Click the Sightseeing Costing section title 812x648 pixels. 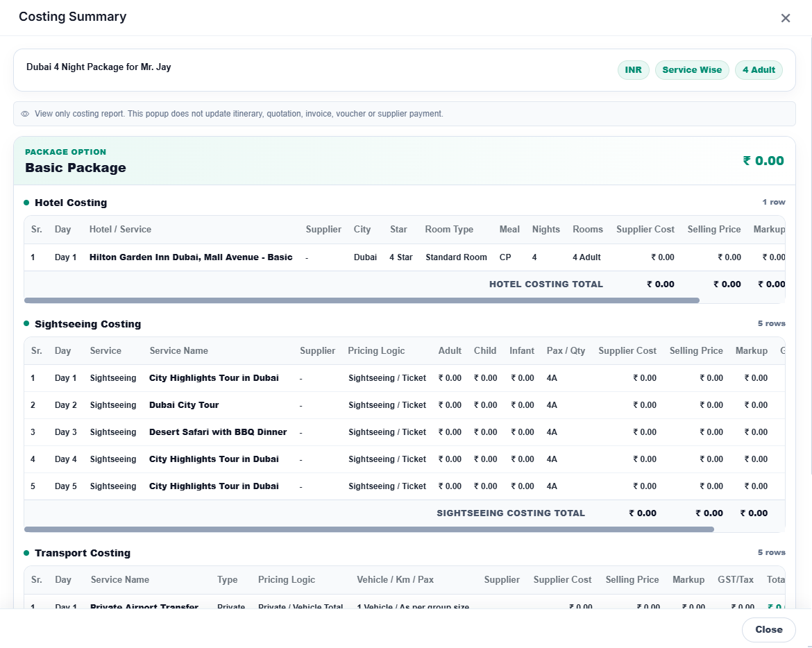(87, 324)
